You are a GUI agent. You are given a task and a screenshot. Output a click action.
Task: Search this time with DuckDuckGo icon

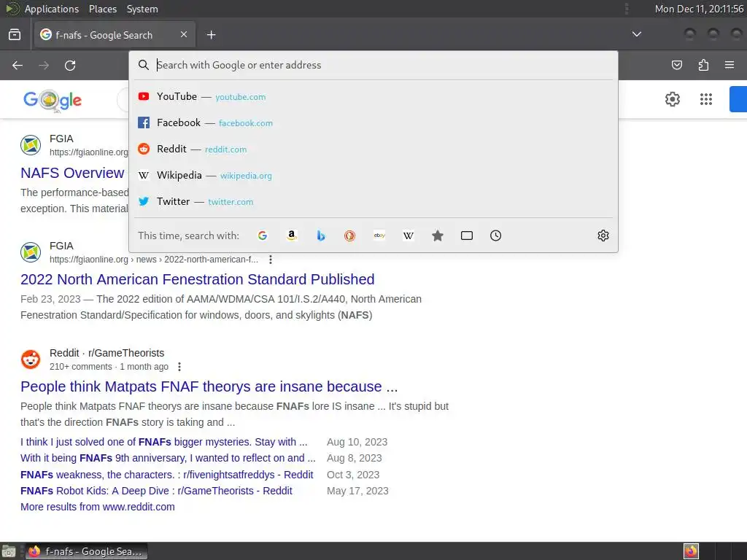(349, 236)
